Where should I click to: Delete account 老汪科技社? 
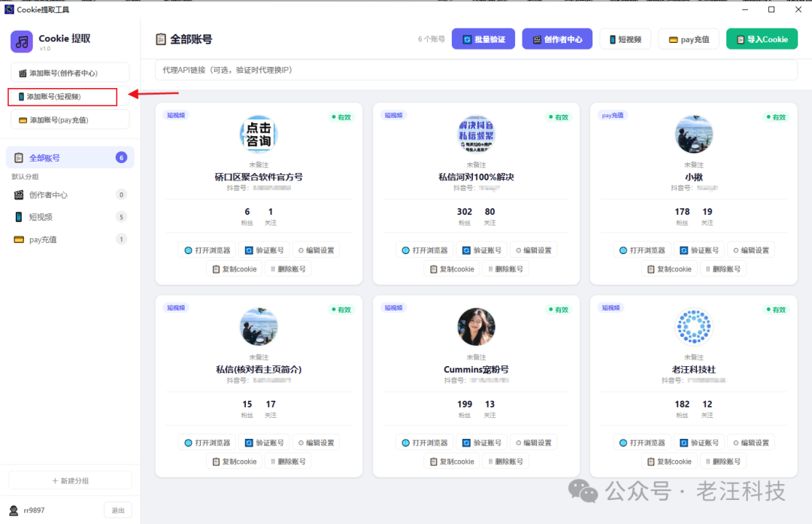(723, 462)
